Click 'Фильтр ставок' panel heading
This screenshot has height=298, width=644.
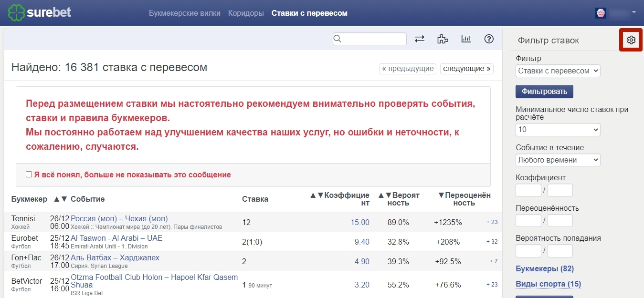click(x=548, y=41)
